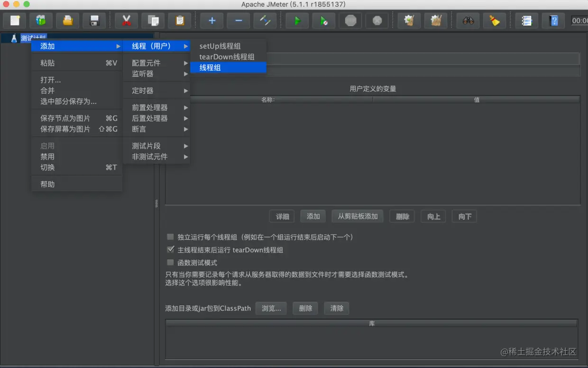Screen dimensions: 588x368
Task: Select 合并 in context menu
Action: click(77, 90)
